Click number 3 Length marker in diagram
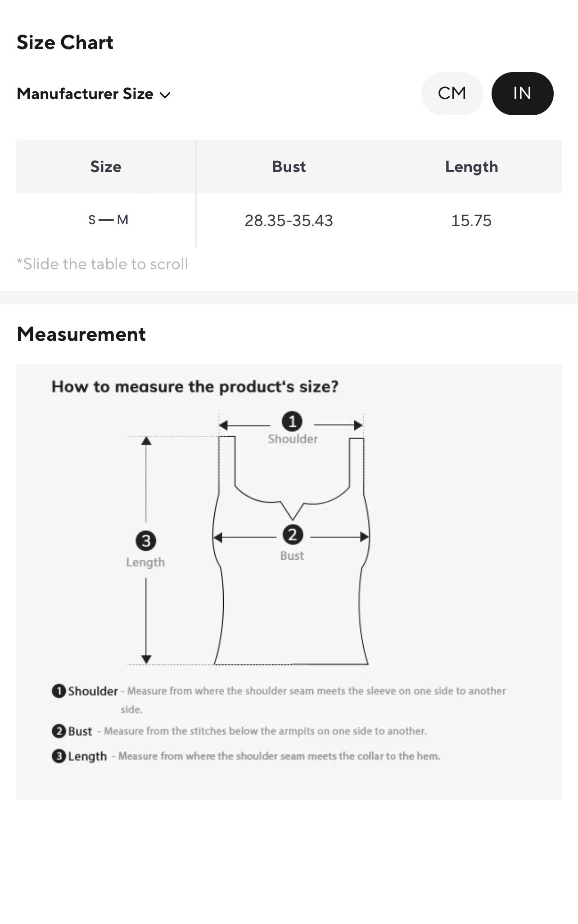578x924 pixels. (146, 541)
